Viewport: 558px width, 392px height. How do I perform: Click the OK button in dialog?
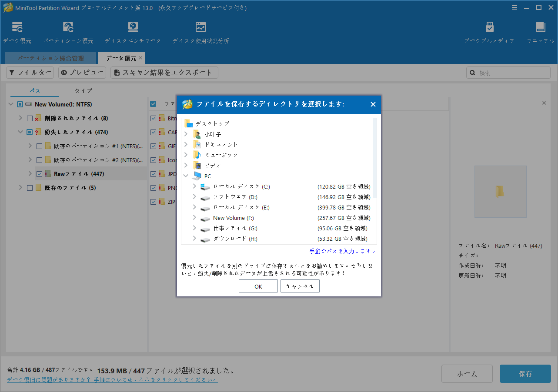coord(258,286)
